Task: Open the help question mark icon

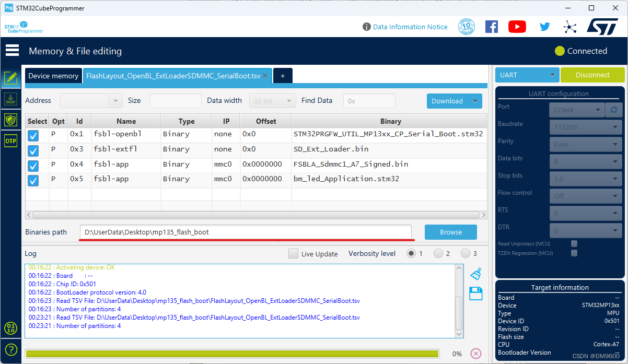Action: 10,349
